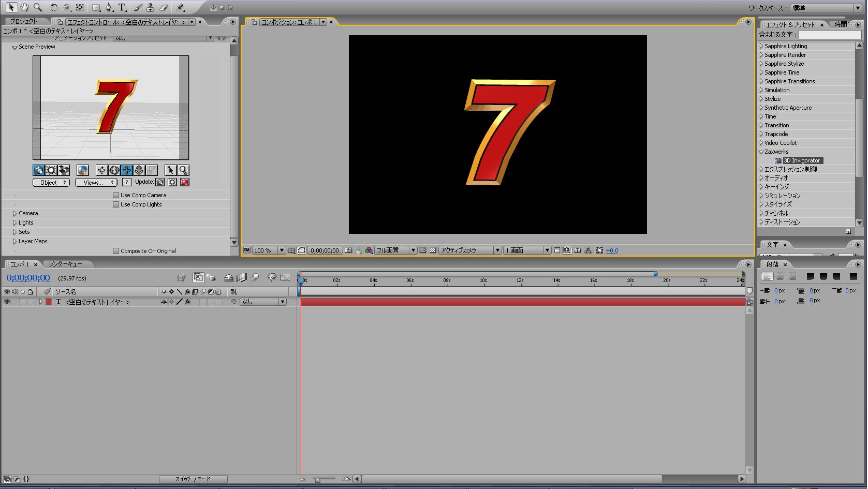Select the 段落 paragraph panel tab
Image resolution: width=868 pixels, height=489 pixels.
pyautogui.click(x=772, y=264)
